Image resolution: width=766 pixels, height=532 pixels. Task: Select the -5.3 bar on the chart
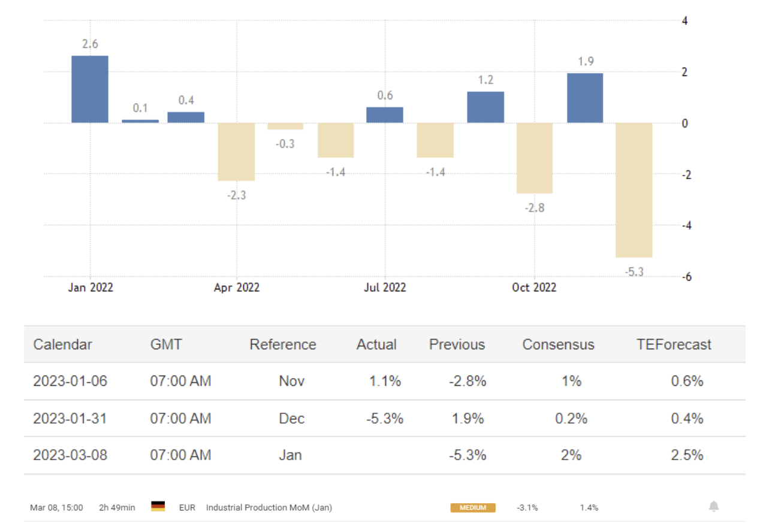pos(634,190)
